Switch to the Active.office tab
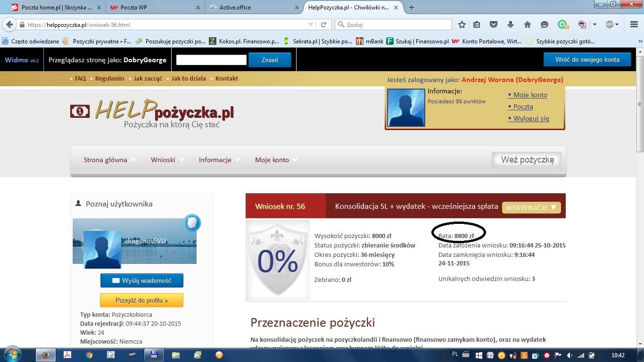 254,8
